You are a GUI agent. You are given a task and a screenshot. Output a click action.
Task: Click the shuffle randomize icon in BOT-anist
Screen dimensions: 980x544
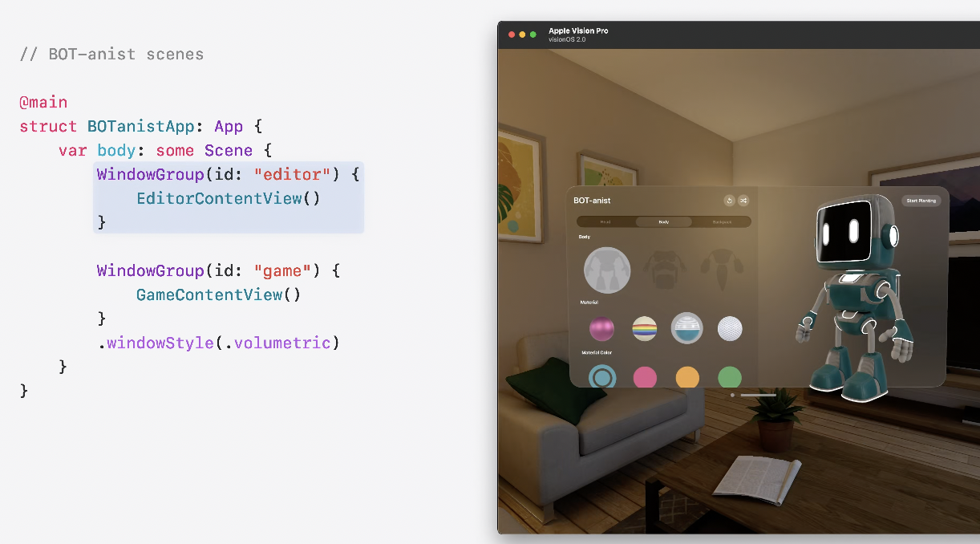click(743, 201)
